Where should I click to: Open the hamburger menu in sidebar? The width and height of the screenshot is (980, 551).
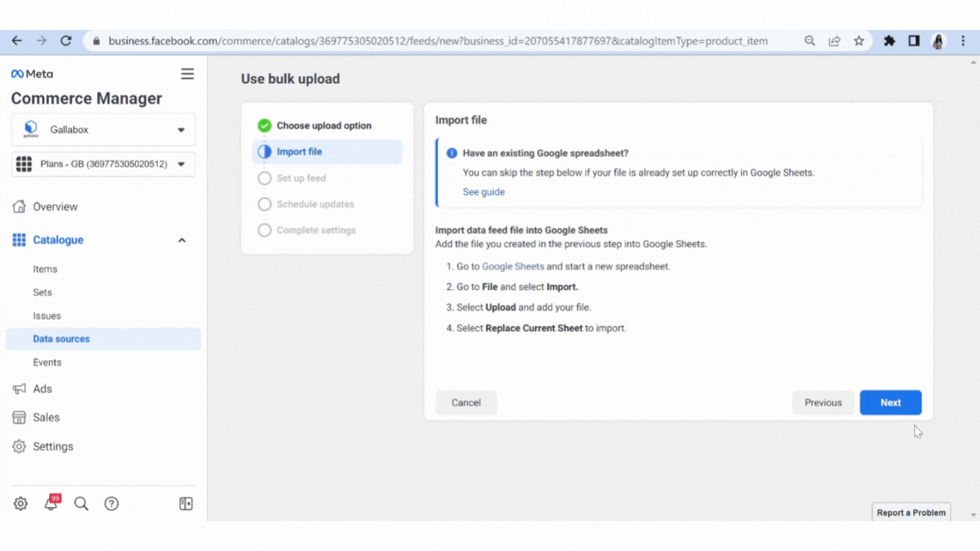tap(187, 73)
